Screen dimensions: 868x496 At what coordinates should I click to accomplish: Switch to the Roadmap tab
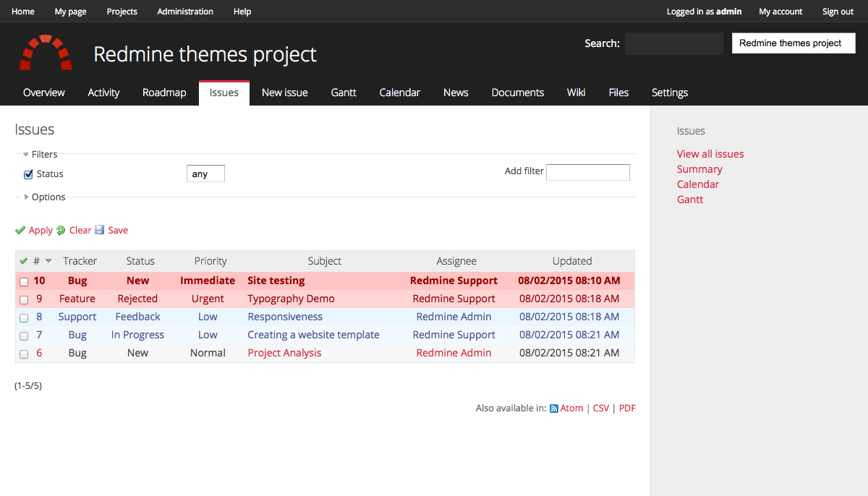[x=164, y=93]
